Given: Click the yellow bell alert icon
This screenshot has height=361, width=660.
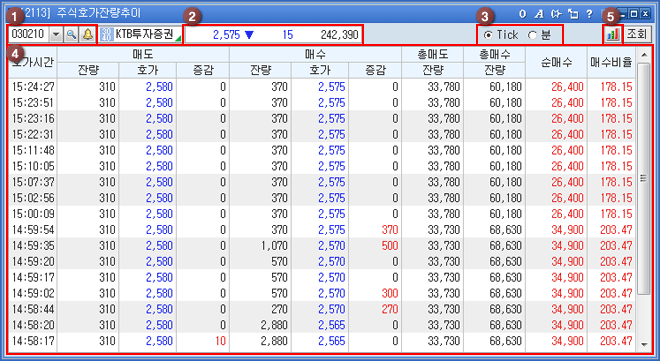Looking at the screenshot, I should click(x=87, y=35).
